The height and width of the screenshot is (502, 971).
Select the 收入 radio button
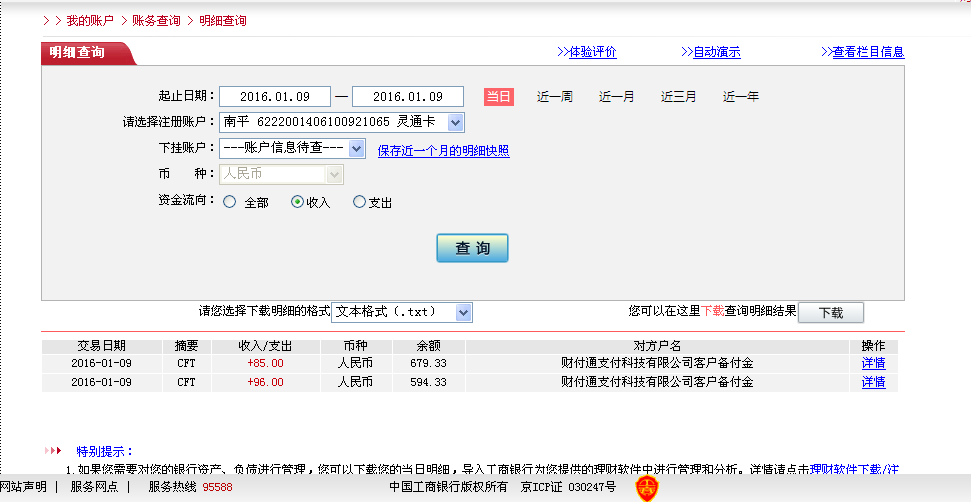coord(297,202)
